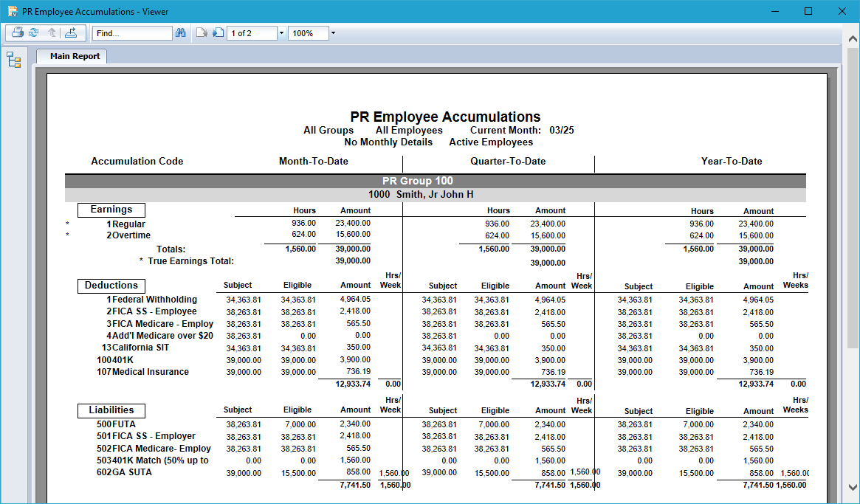Click the 2 Overtime earnings row label
The image size is (860, 504).
point(128,235)
